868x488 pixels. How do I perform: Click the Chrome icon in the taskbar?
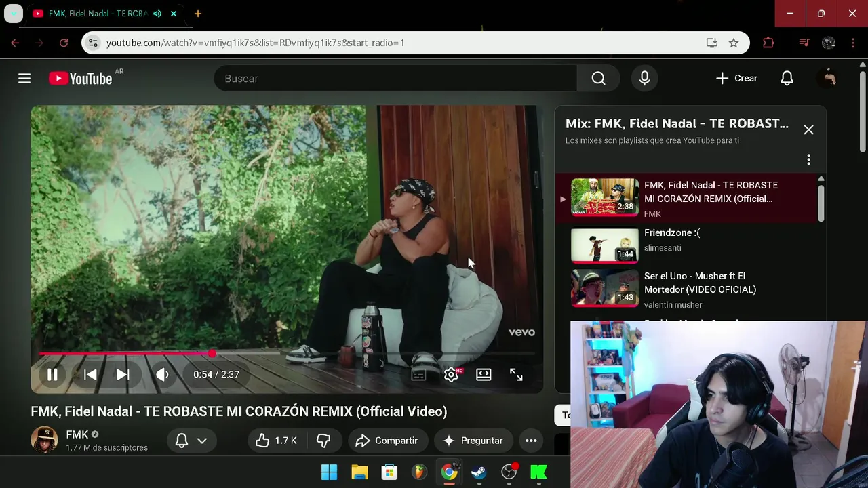point(449,472)
